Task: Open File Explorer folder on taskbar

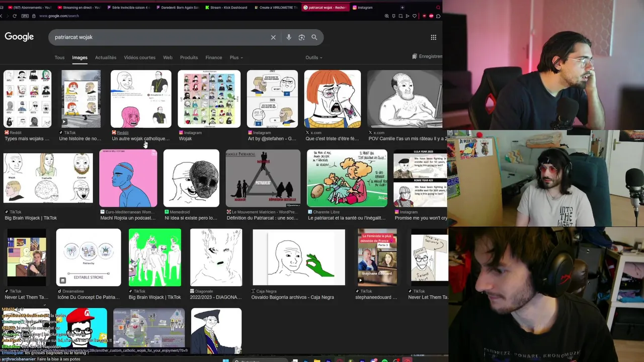Action: 317,360
